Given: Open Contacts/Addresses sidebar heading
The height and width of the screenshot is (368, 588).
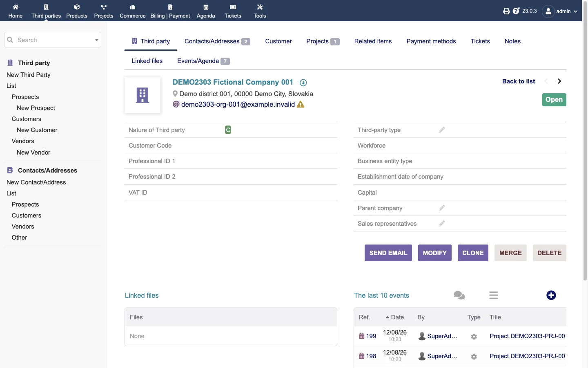Looking at the screenshot, I should 47,171.
